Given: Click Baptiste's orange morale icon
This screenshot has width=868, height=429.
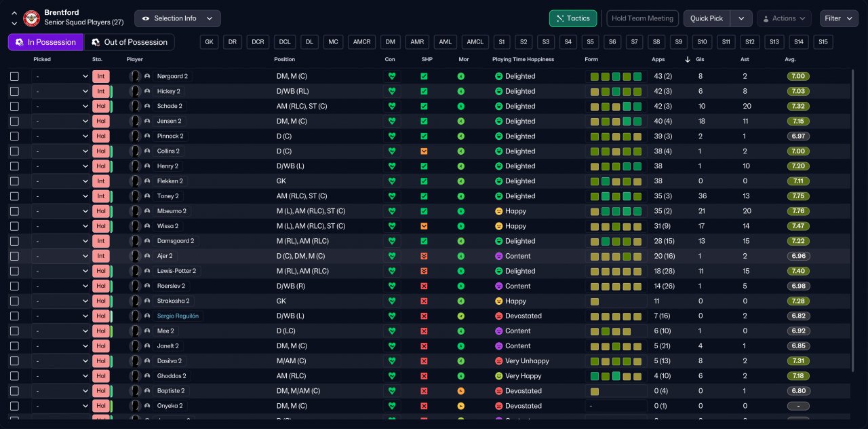Looking at the screenshot, I should [461, 391].
